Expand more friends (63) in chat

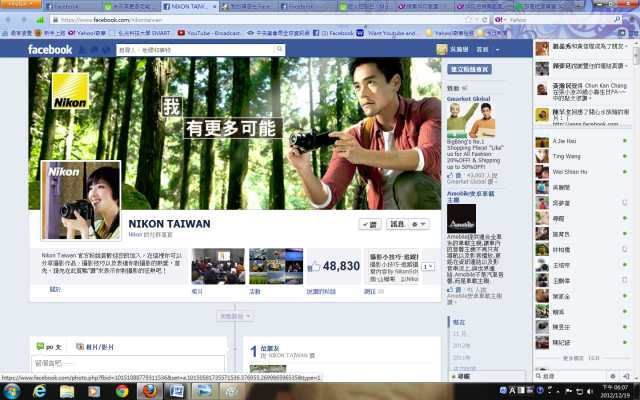(x=581, y=358)
